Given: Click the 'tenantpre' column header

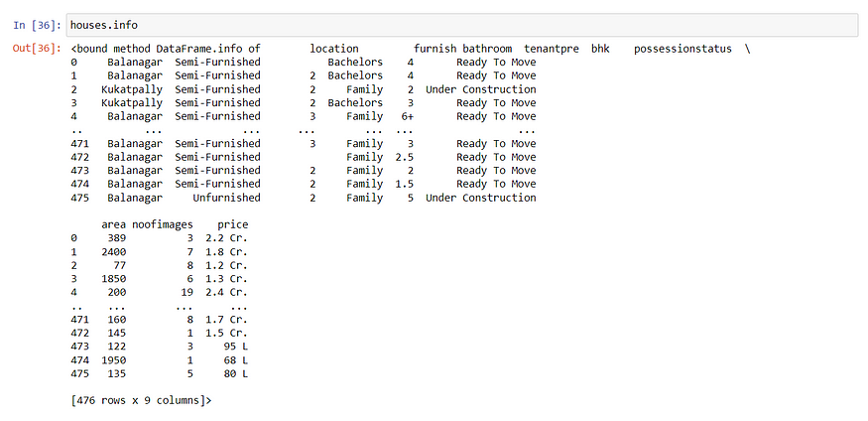Looking at the screenshot, I should point(552,49).
